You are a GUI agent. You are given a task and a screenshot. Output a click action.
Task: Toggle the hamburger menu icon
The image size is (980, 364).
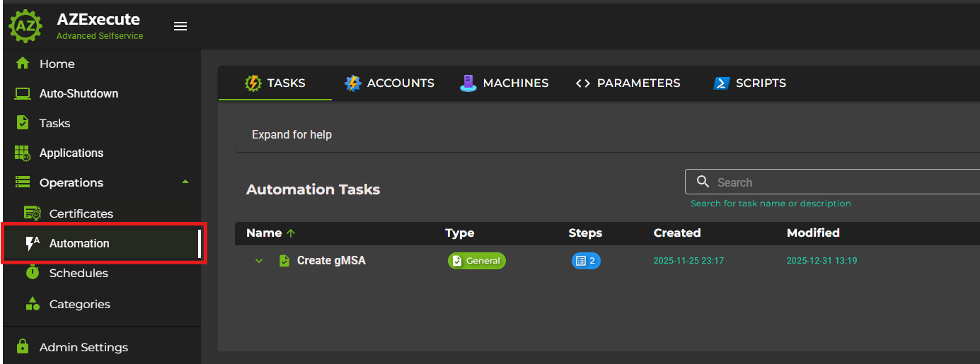pyautogui.click(x=180, y=26)
